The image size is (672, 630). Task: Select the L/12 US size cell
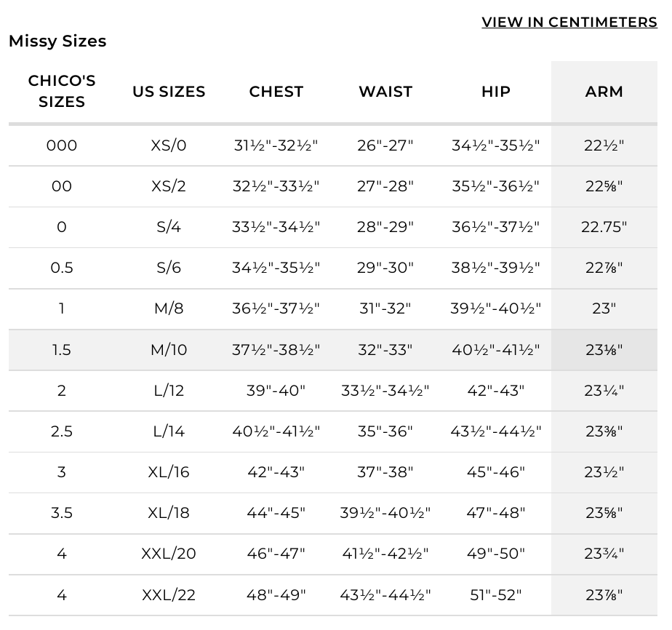169,391
